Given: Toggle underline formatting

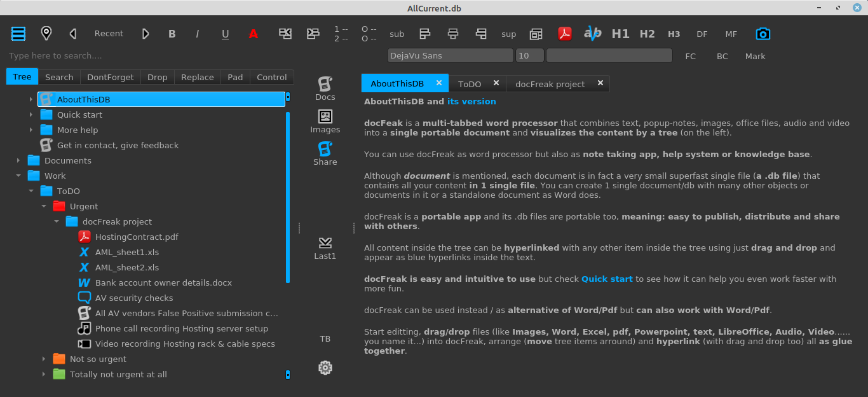Looking at the screenshot, I should pos(225,34).
